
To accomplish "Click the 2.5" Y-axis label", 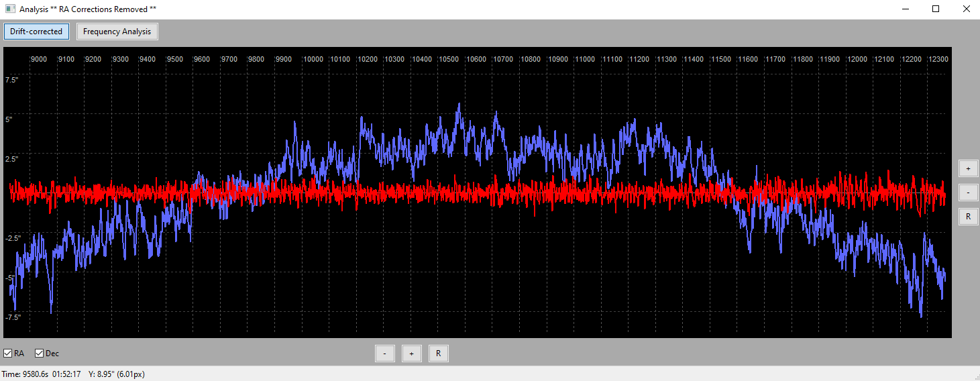I will click(x=12, y=159).
